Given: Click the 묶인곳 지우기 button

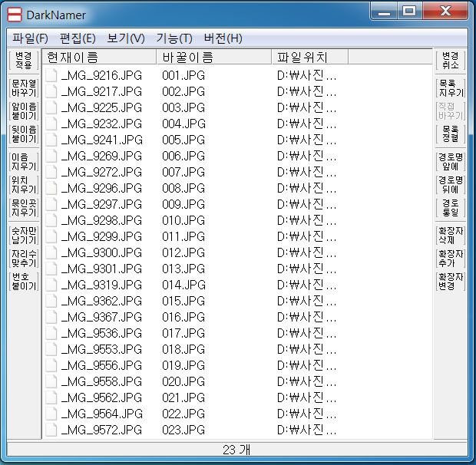Looking at the screenshot, I should pos(24,208).
